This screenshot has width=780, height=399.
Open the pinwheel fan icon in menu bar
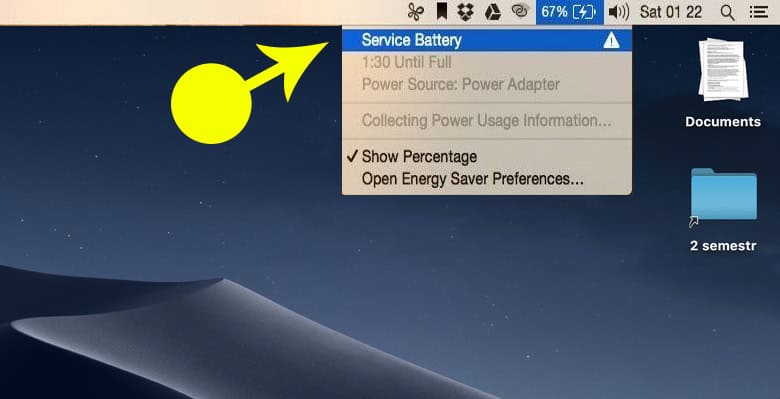click(x=415, y=12)
